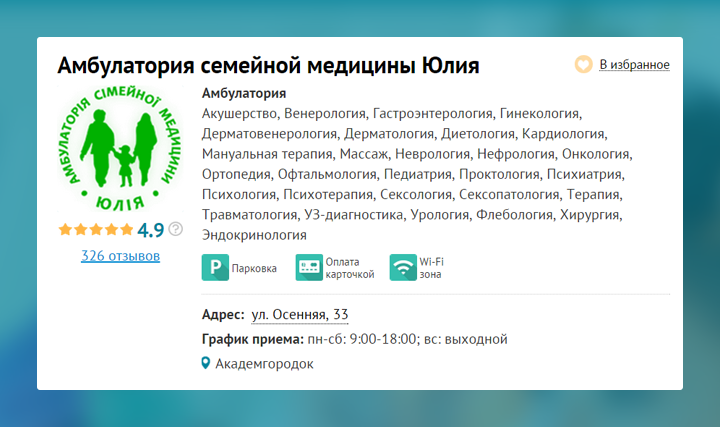The height and width of the screenshot is (427, 720).
Task: Click the location pin icon near Академгородок
Action: pyautogui.click(x=206, y=363)
